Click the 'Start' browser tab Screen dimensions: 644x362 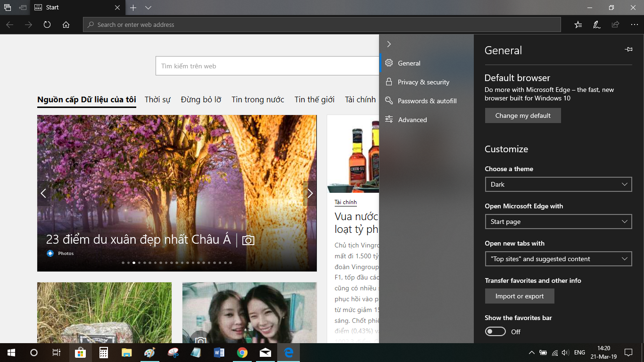pyautogui.click(x=78, y=8)
